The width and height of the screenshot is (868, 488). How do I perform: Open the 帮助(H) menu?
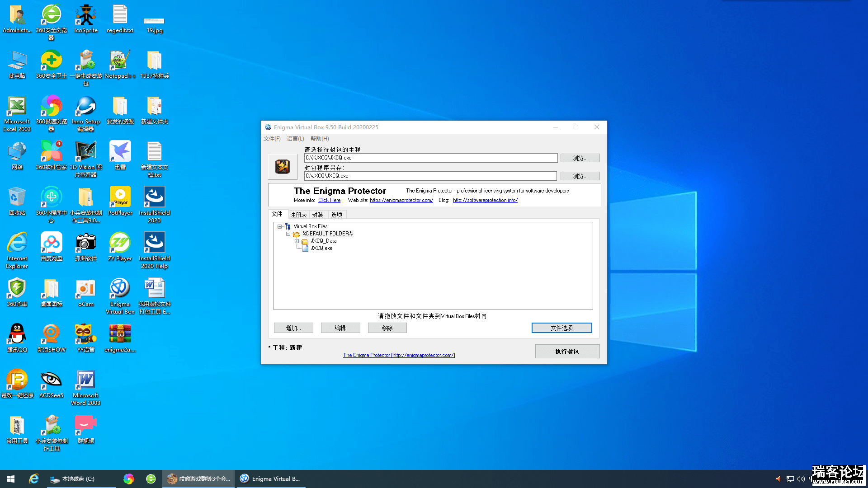tap(320, 139)
